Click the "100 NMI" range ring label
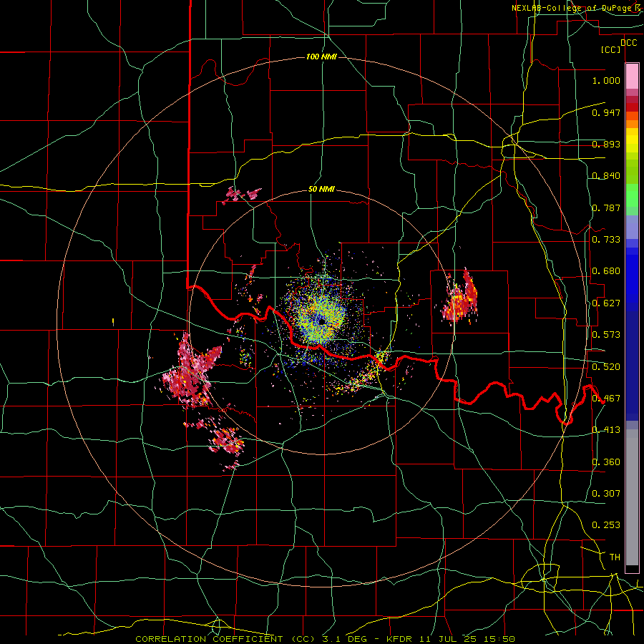 (x=321, y=57)
